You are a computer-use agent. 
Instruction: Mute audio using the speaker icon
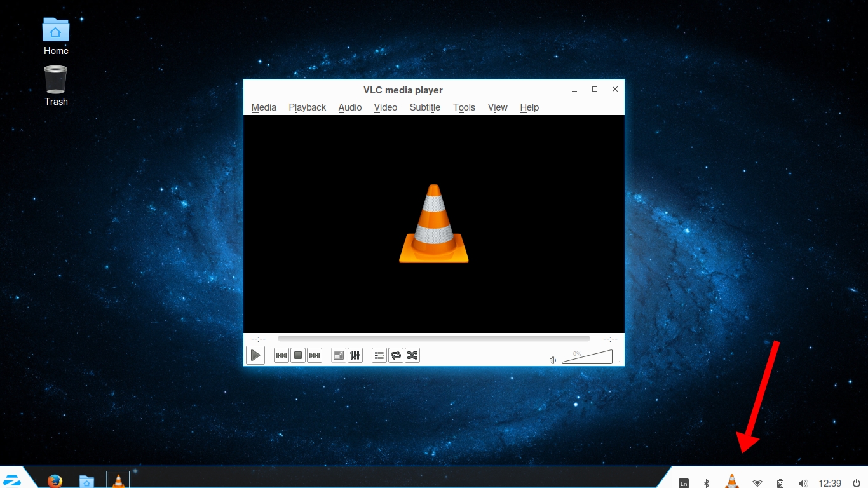(x=553, y=360)
